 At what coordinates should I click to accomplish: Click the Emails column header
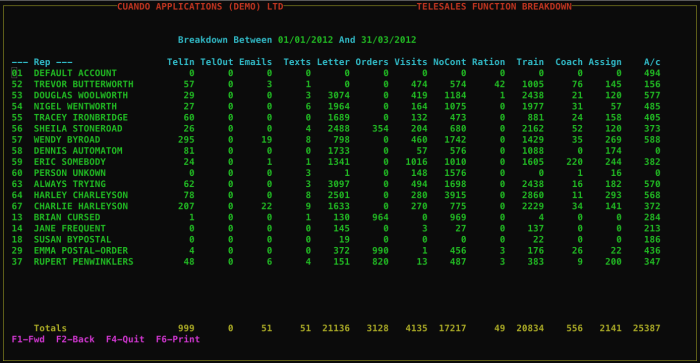point(256,62)
